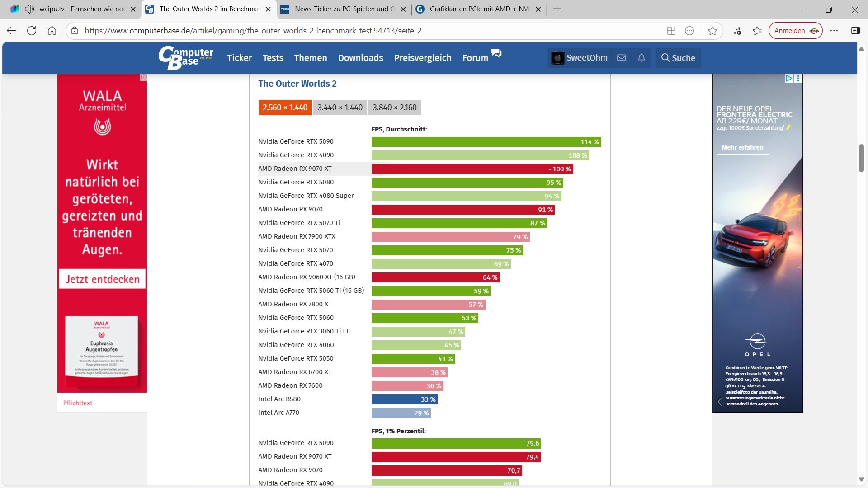The height and width of the screenshot is (488, 868).
Task: Go back to the previous page
Action: click(11, 31)
